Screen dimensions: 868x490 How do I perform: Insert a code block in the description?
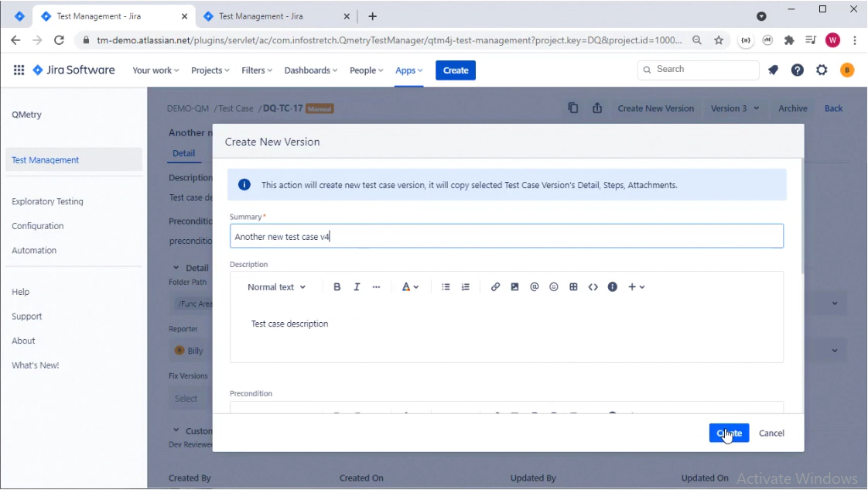(x=593, y=286)
